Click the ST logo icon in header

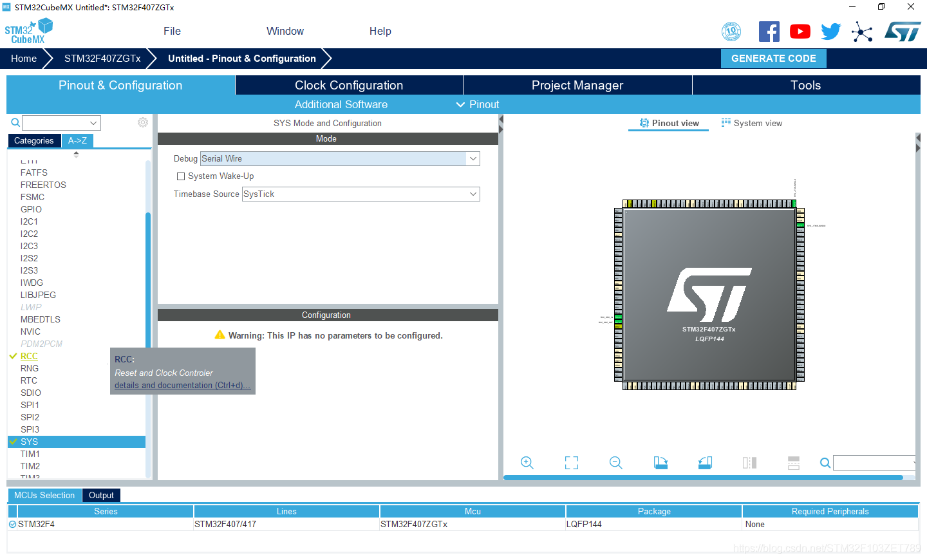903,32
